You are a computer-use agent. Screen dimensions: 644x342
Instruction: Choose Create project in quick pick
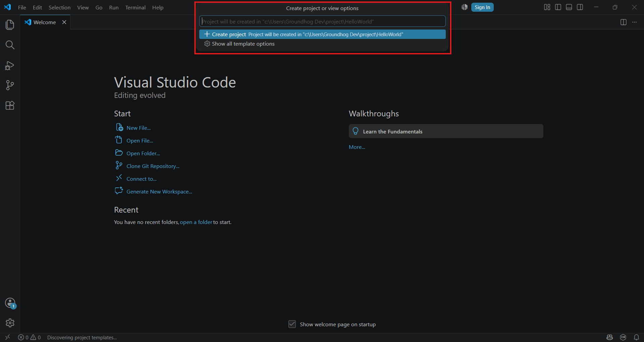pyautogui.click(x=322, y=34)
